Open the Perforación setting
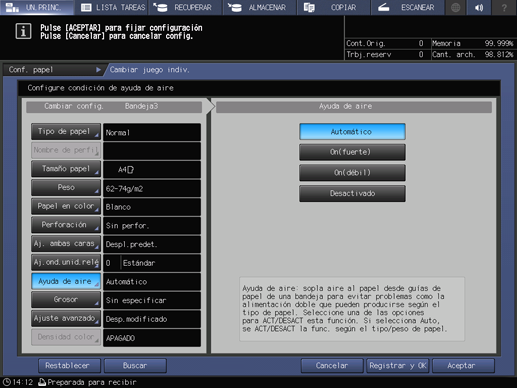517x388 pixels. 66,225
